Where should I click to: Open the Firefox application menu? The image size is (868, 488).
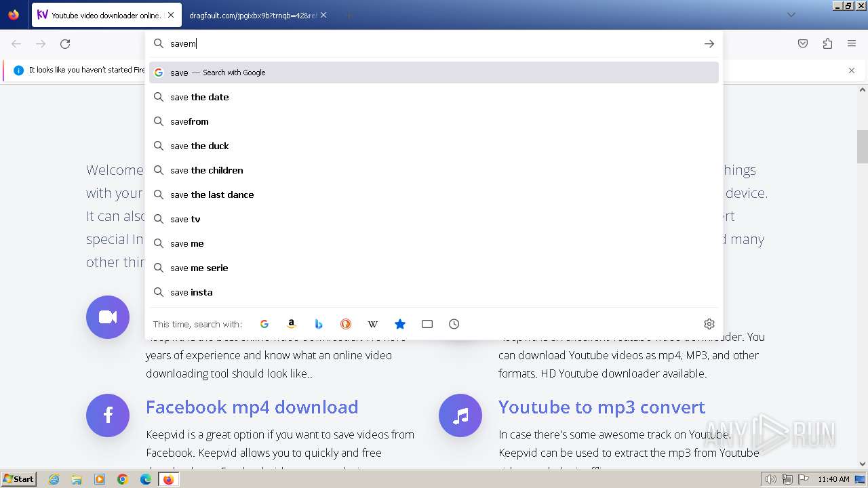coord(852,43)
